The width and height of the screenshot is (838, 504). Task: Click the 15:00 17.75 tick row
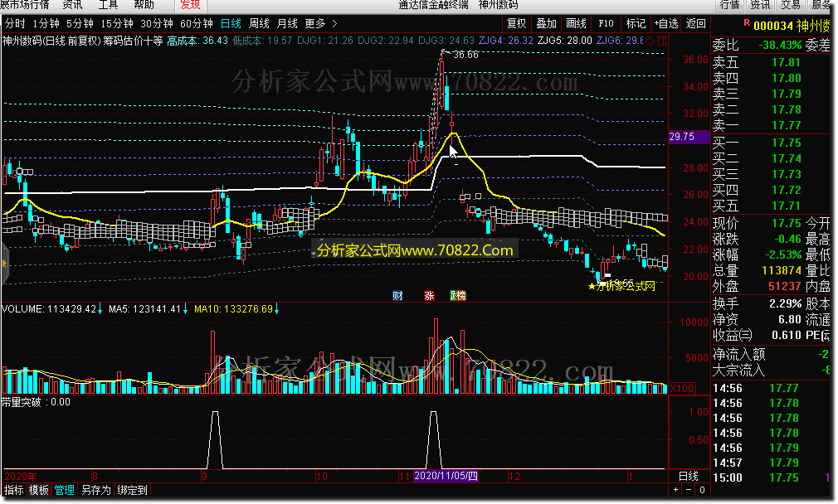tap(772, 477)
